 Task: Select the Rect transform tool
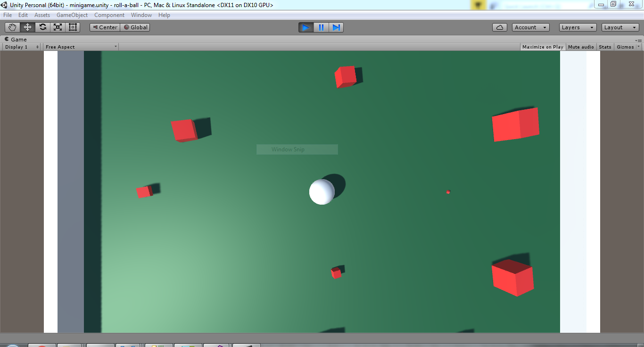(x=73, y=27)
